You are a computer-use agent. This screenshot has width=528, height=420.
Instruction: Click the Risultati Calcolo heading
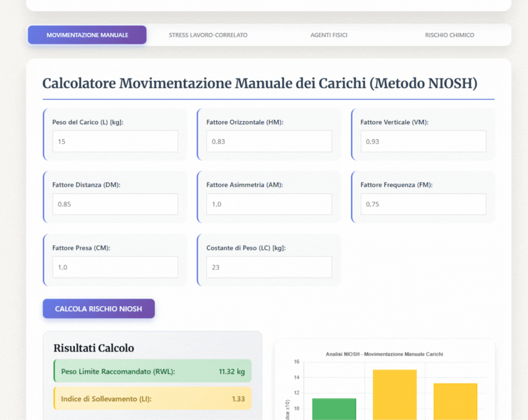[x=93, y=348]
